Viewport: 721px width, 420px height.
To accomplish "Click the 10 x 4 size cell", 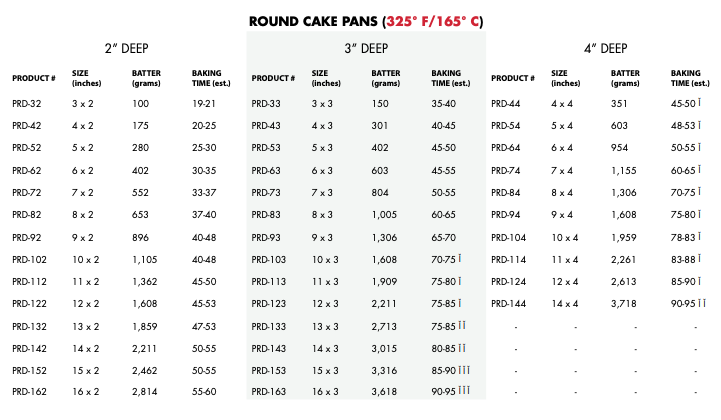I will [565, 238].
